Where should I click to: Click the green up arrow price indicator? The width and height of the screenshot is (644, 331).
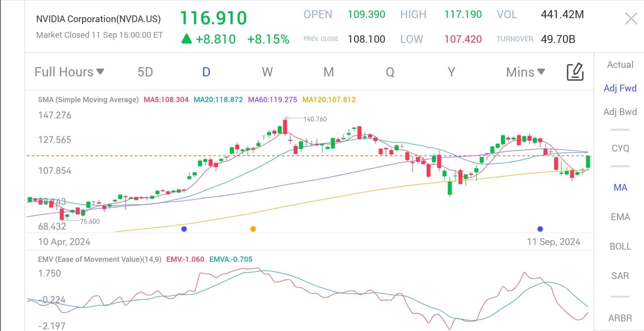coord(186,39)
